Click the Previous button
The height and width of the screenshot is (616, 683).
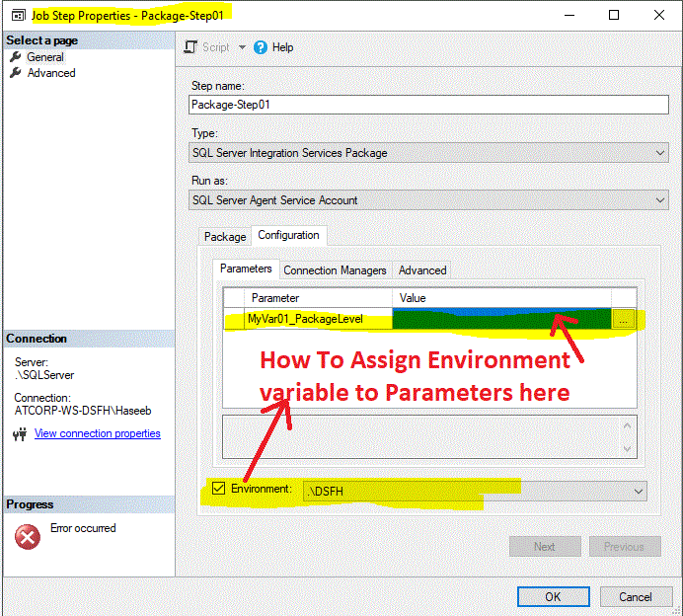[625, 546]
